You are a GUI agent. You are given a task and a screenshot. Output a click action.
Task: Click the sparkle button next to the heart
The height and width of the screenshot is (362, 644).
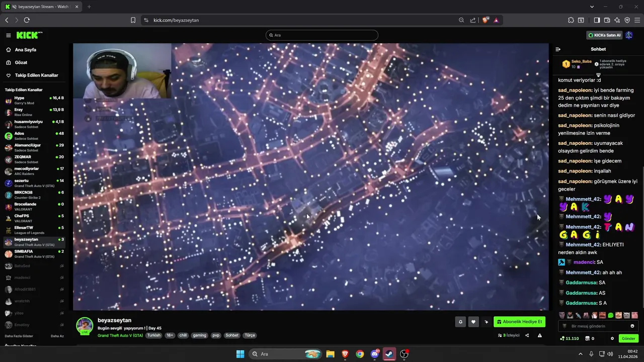click(x=486, y=322)
